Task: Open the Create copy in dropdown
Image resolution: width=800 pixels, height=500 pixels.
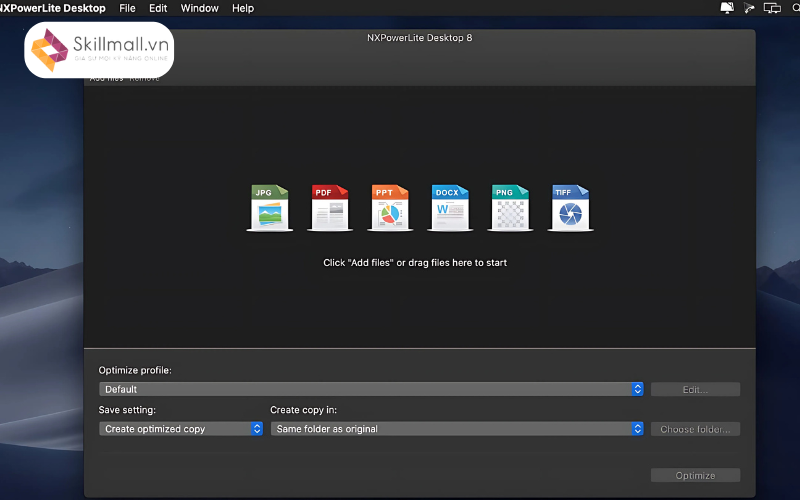Action: click(457, 429)
